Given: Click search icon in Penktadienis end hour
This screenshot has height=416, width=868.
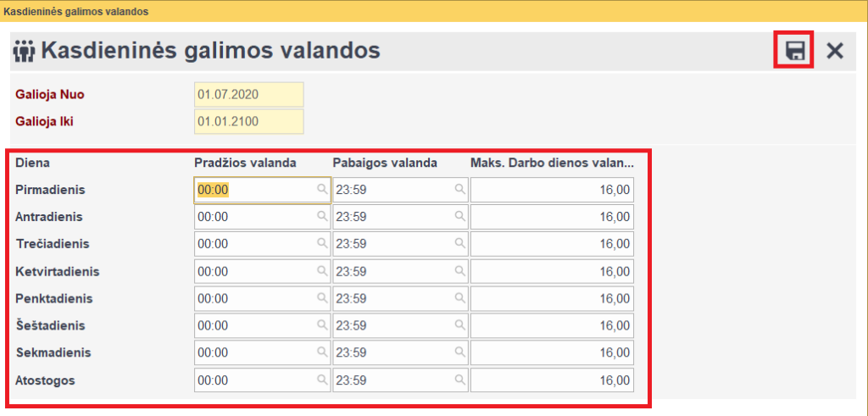Looking at the screenshot, I should (x=459, y=298).
